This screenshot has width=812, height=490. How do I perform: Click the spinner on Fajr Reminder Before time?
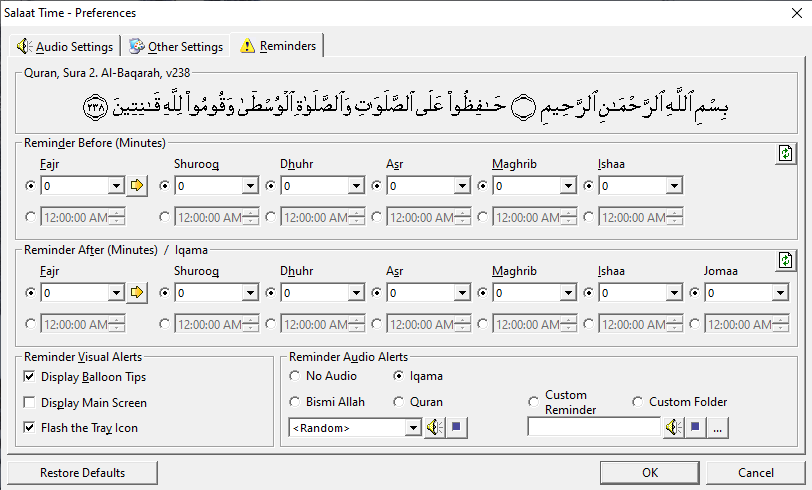(118, 217)
